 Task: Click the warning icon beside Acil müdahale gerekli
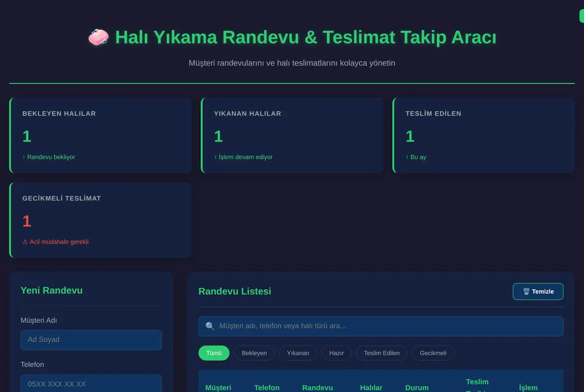click(25, 242)
